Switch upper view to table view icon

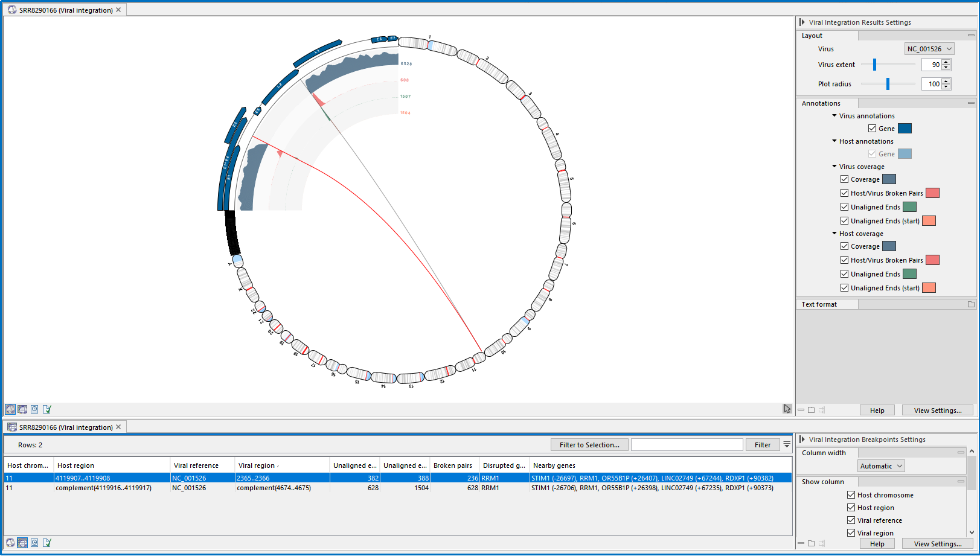pos(22,409)
